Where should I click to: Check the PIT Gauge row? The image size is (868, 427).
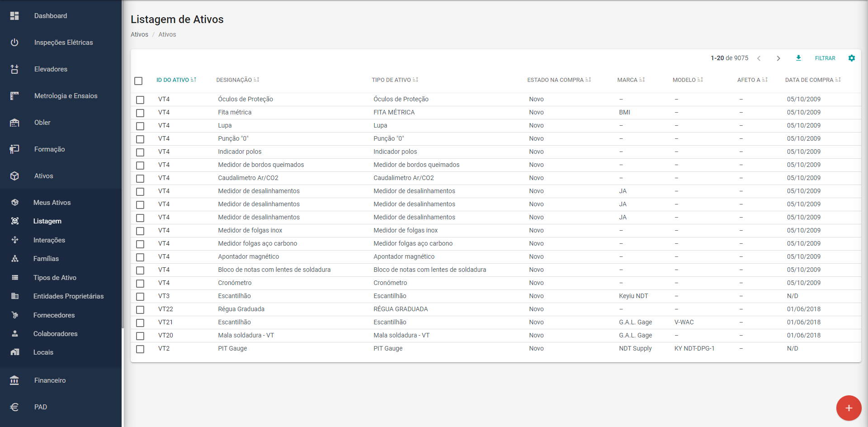click(x=140, y=349)
